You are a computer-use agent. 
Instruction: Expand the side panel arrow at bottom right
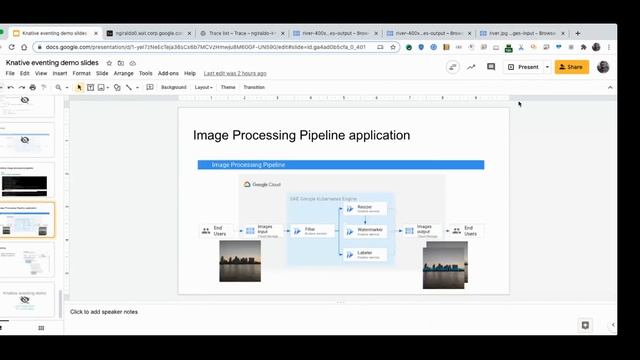[613, 325]
